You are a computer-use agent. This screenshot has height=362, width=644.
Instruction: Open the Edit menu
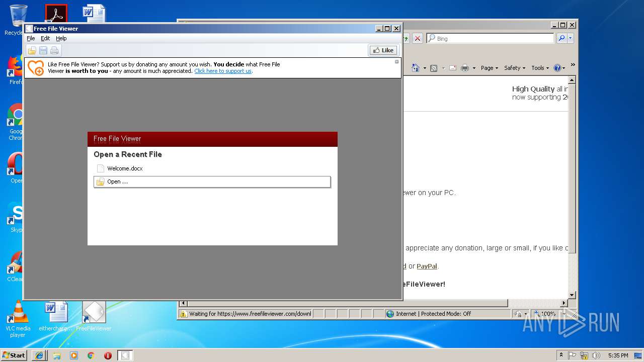[45, 38]
